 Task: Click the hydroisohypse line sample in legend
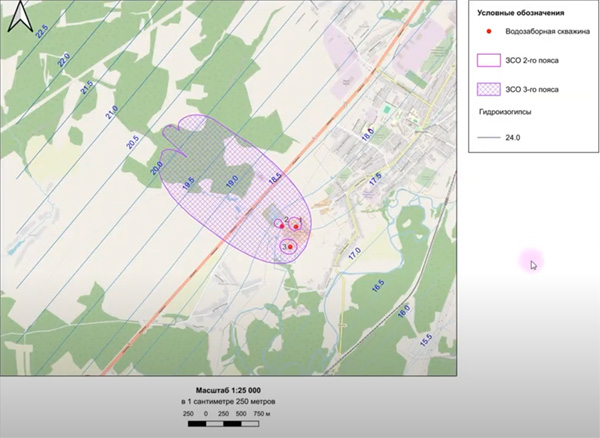click(487, 137)
